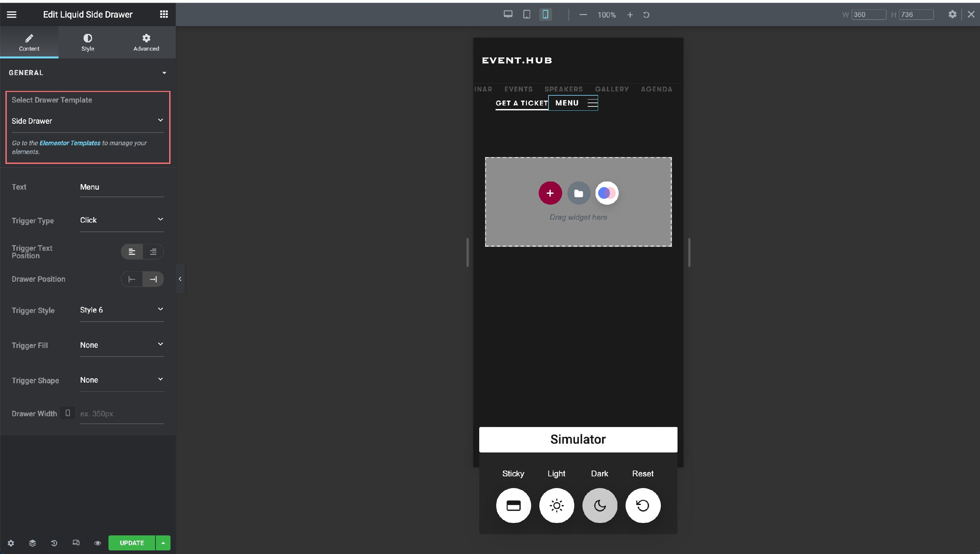This screenshot has width=980, height=554.
Task: Preview changes with the eye icon
Action: pyautogui.click(x=97, y=543)
